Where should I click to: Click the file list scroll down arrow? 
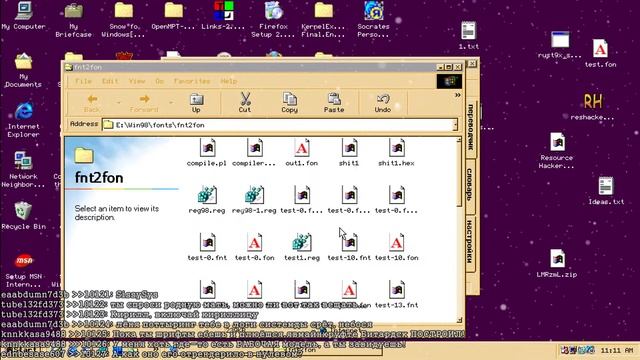(x=459, y=320)
